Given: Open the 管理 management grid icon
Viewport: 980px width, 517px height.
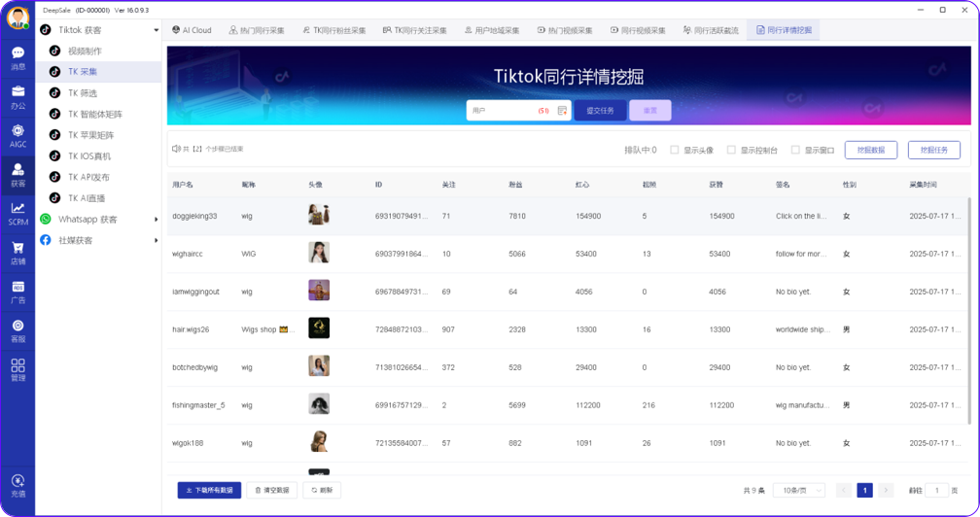Looking at the screenshot, I should [18, 369].
